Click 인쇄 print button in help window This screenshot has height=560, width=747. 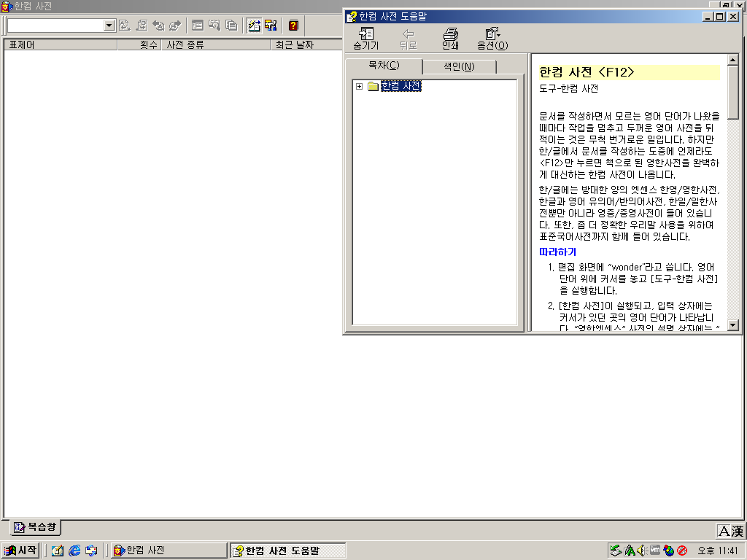click(450, 38)
